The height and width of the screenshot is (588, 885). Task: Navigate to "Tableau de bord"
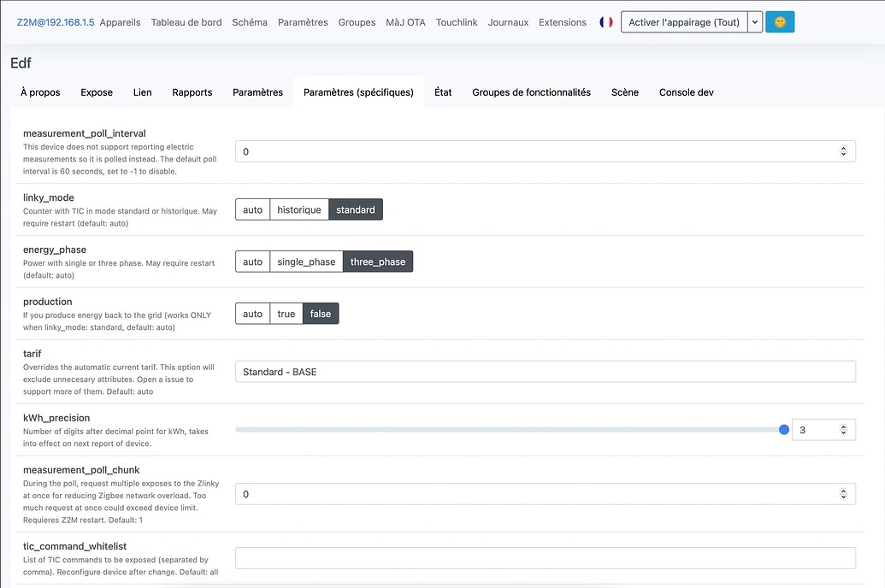pyautogui.click(x=186, y=22)
